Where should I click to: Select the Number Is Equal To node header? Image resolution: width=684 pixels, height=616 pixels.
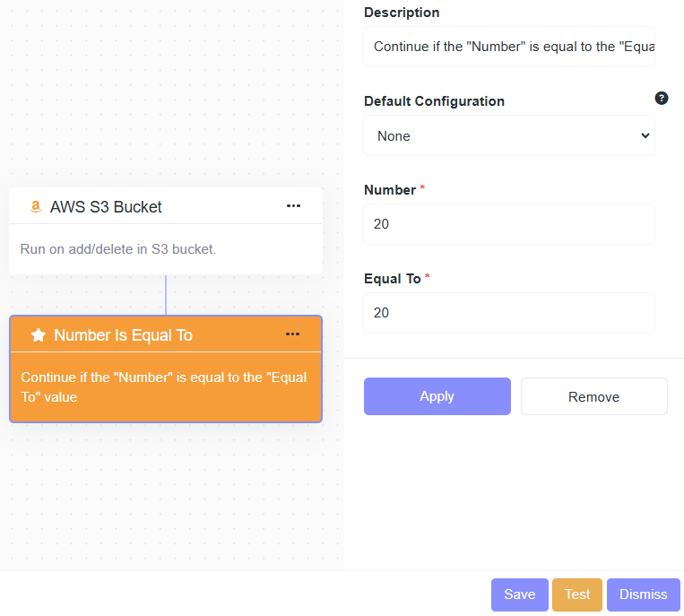[123, 335]
